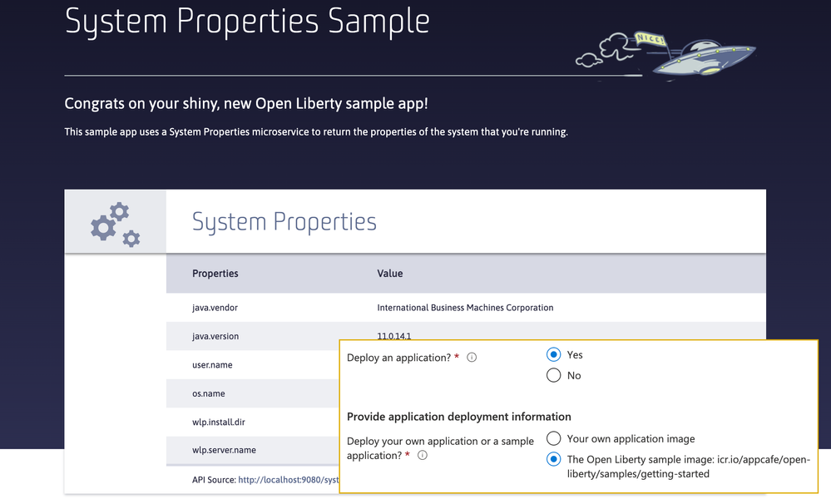Click the os.name property

(208, 393)
